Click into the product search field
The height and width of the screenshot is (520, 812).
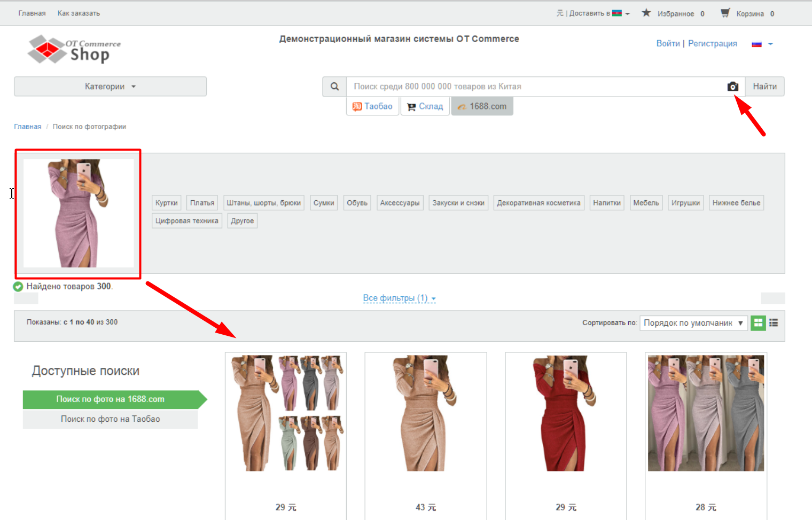point(534,86)
